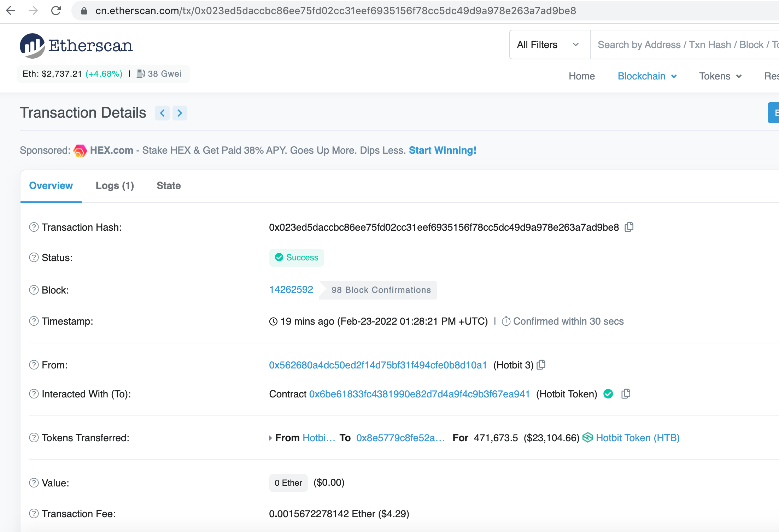View next transaction with right arrow

tap(180, 113)
